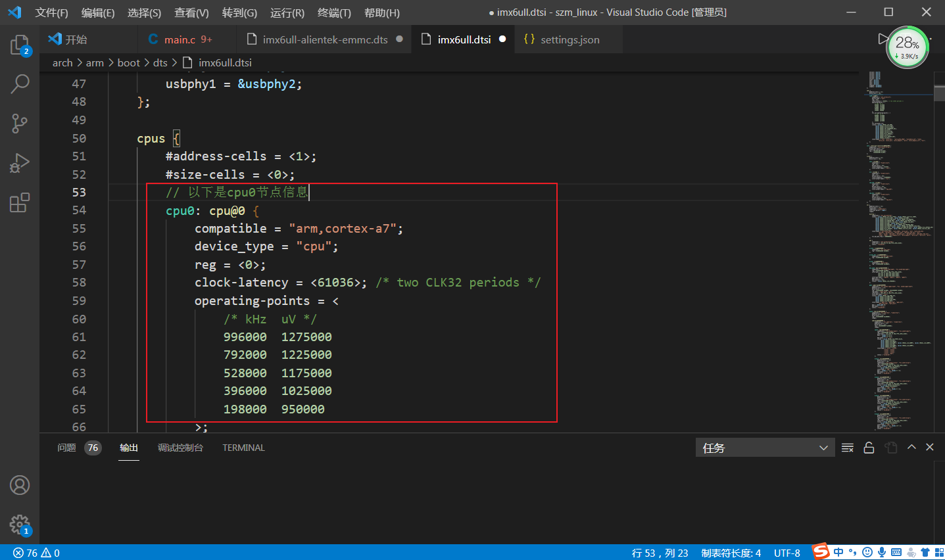Select 输出 output panel tab
Image resolution: width=945 pixels, height=560 pixels.
129,448
